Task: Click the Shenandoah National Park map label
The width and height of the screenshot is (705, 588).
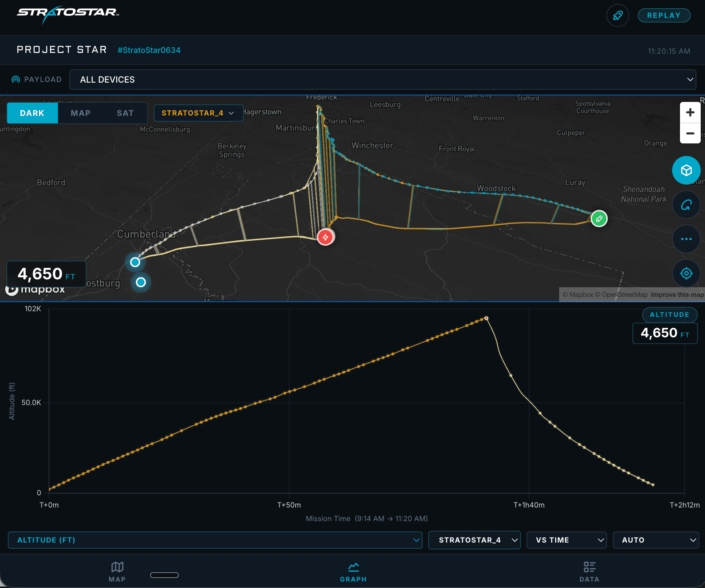Action: pyautogui.click(x=644, y=194)
